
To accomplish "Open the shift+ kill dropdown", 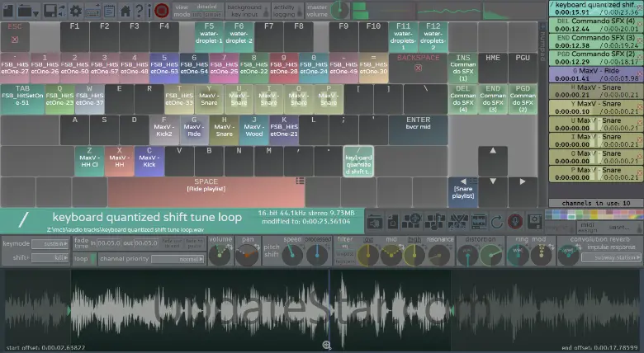I will pos(50,258).
